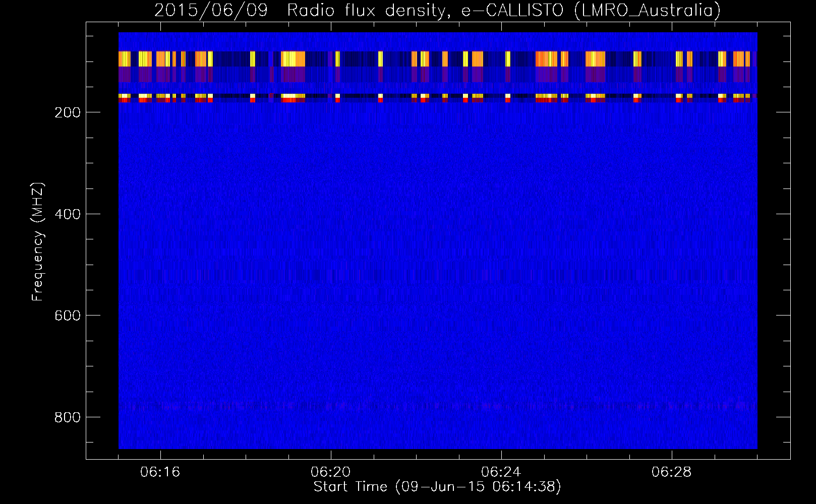Click the 06:28 time tick label

point(672,472)
